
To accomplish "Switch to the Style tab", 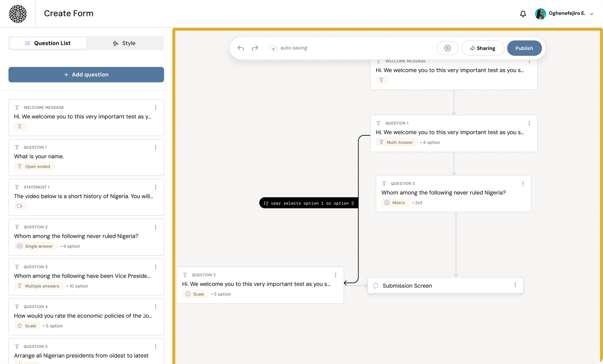I will click(x=124, y=43).
